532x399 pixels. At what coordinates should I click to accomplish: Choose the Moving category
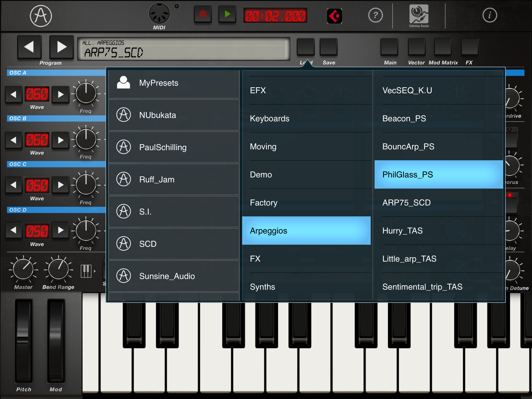click(307, 147)
